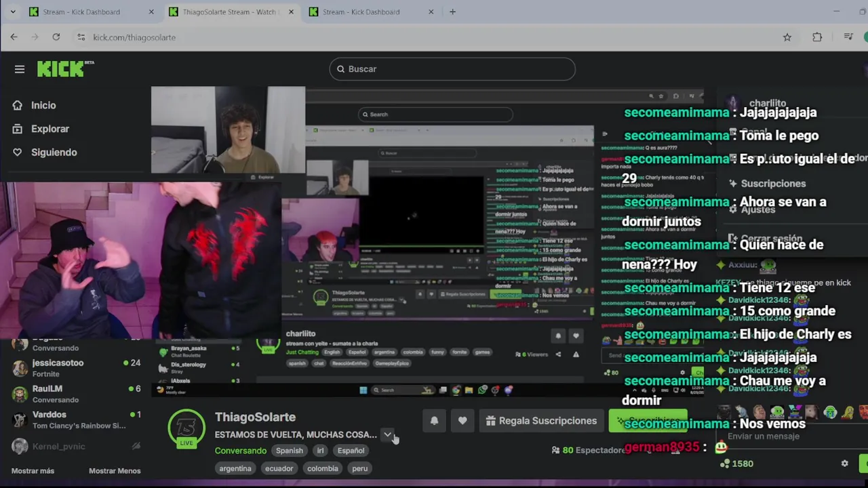The width and height of the screenshot is (868, 488).
Task: Click Mostrar Menos in sidebar
Action: 115,471
